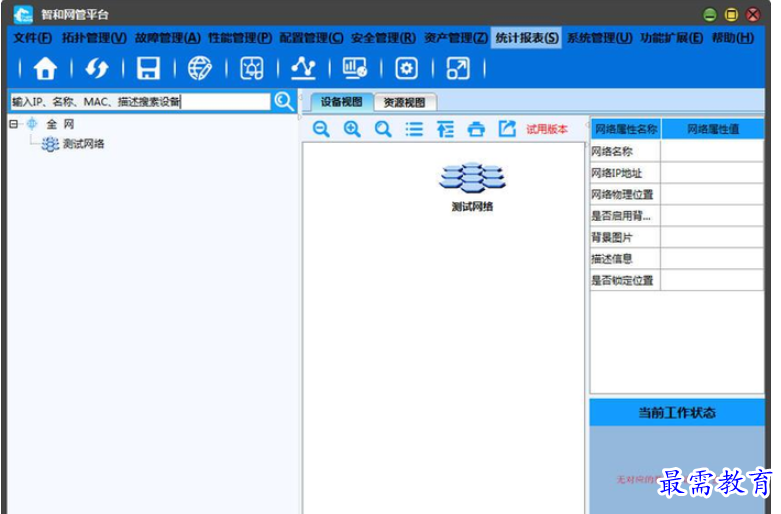
Task: Select the 是否启用背... property row
Action: (677, 216)
